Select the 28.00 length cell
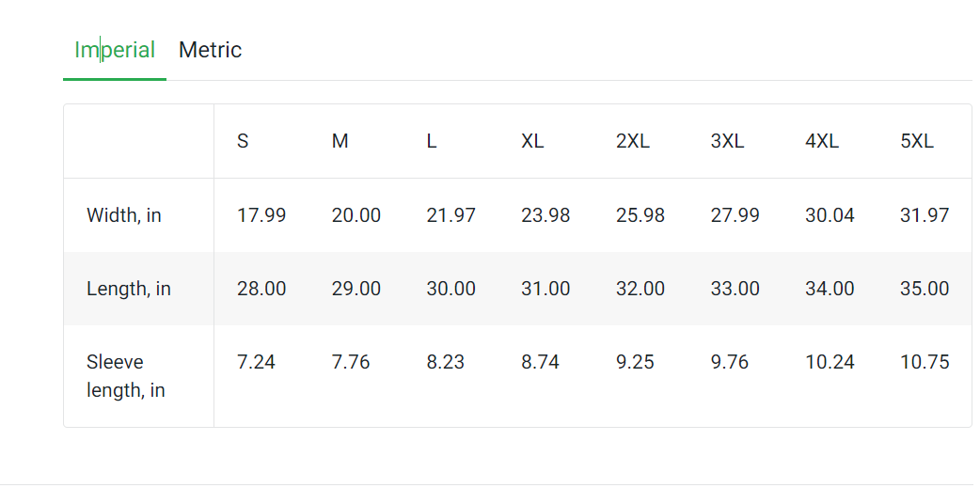This screenshot has height=488, width=980. tap(261, 289)
